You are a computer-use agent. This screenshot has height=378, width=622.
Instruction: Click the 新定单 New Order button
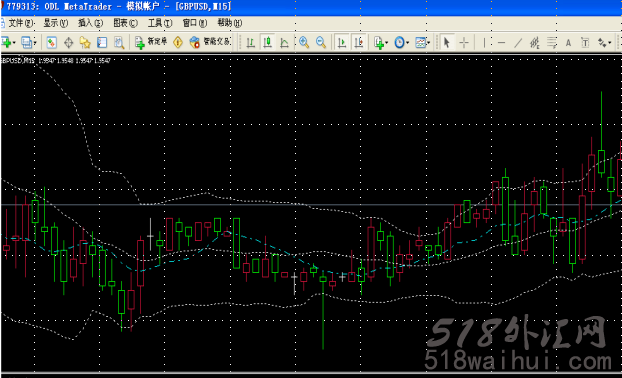click(151, 42)
